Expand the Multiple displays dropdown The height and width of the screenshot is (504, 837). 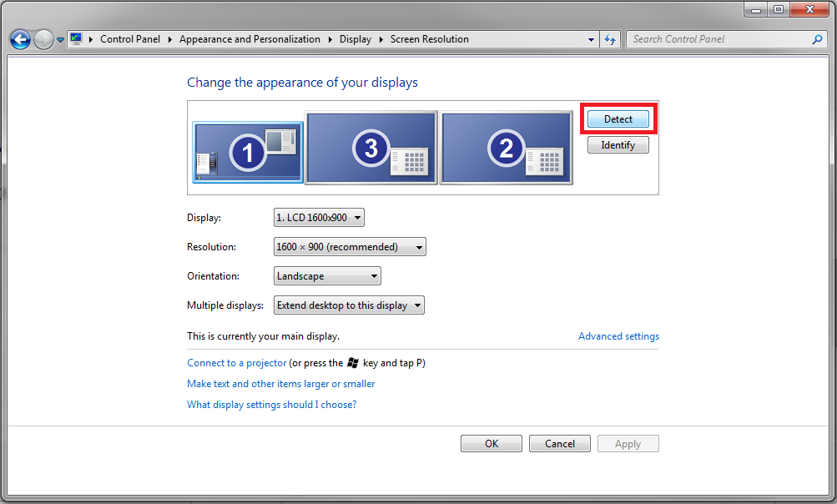(x=349, y=305)
